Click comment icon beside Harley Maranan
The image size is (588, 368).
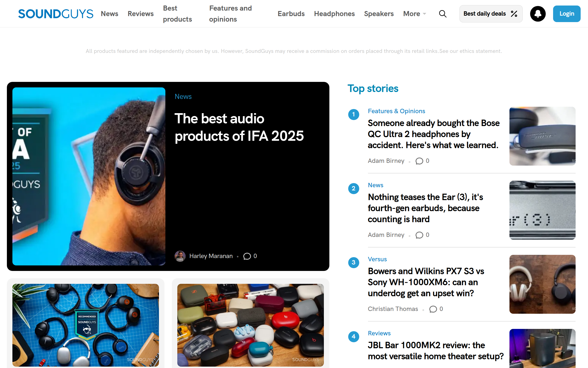coord(247,256)
